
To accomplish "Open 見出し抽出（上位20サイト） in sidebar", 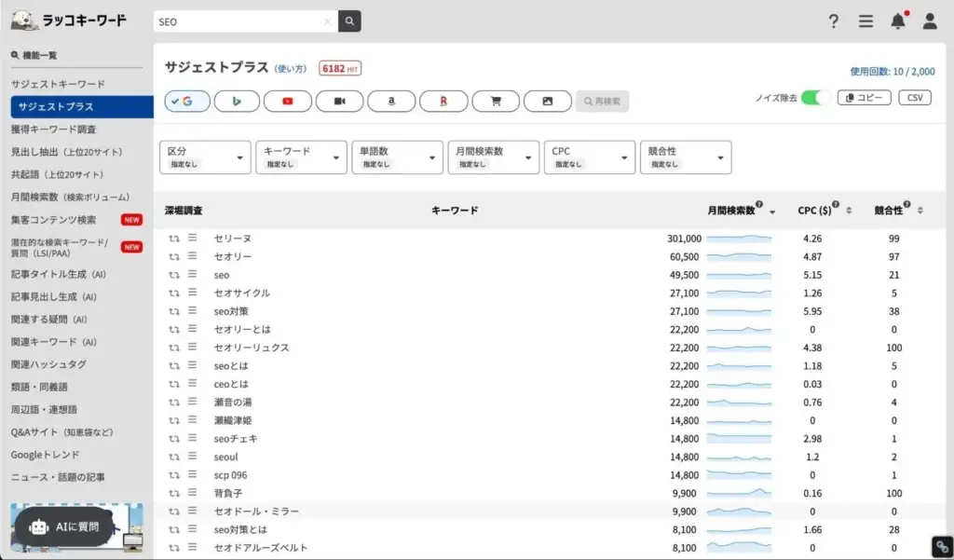I will coord(67,152).
